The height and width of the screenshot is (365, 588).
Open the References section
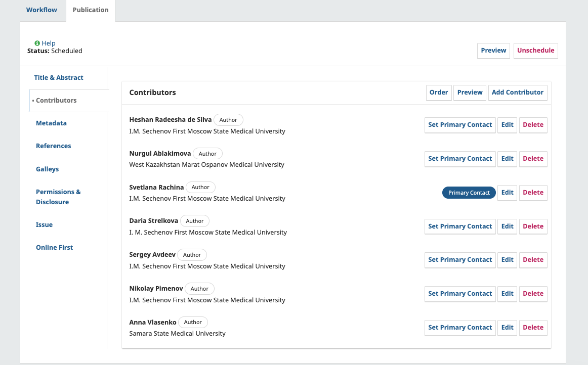click(x=53, y=146)
